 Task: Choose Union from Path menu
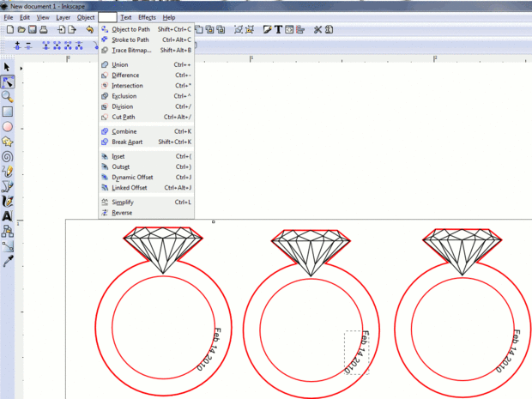click(146, 64)
